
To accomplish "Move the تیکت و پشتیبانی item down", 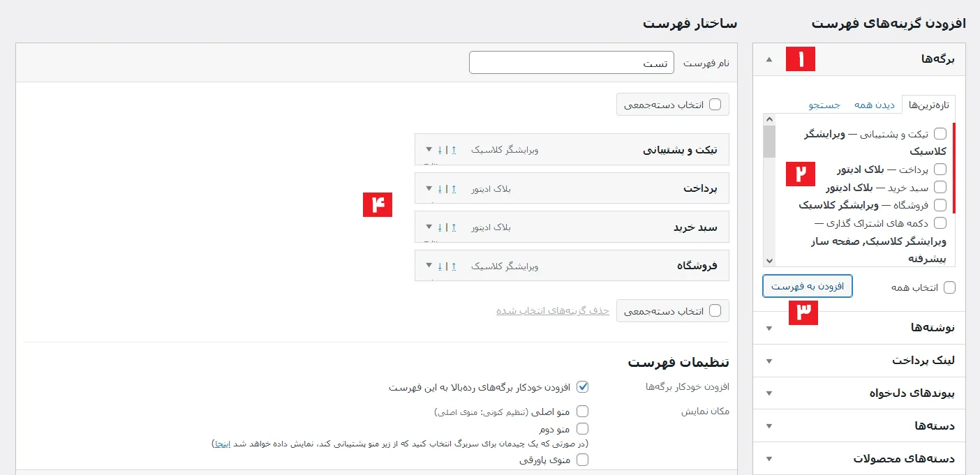I will [x=440, y=149].
